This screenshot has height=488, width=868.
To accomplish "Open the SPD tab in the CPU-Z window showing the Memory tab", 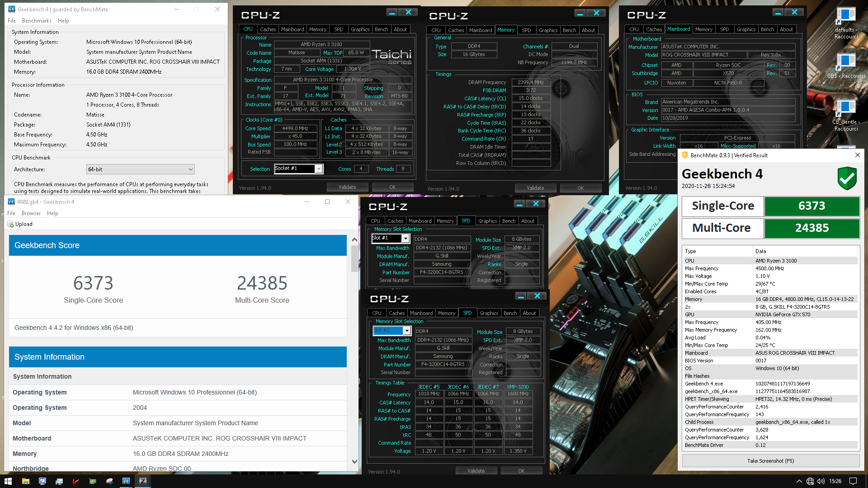I will pyautogui.click(x=527, y=30).
